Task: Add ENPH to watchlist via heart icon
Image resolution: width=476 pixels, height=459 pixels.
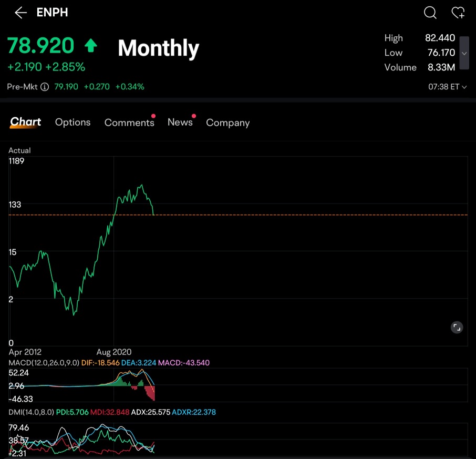Action: (x=458, y=13)
